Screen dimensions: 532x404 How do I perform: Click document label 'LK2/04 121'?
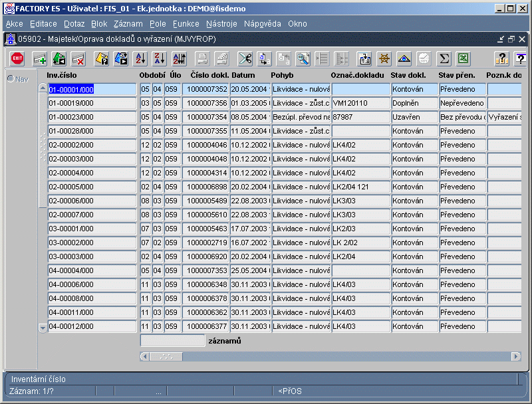click(360, 187)
